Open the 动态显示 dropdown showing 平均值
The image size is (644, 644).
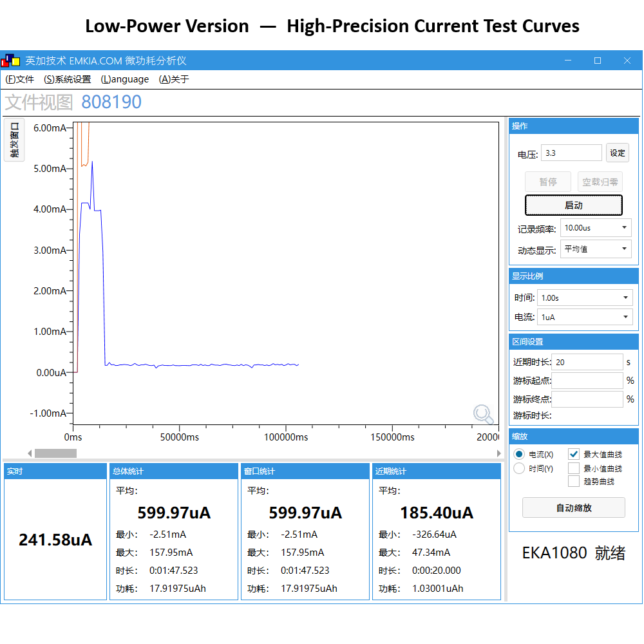pyautogui.click(x=595, y=249)
